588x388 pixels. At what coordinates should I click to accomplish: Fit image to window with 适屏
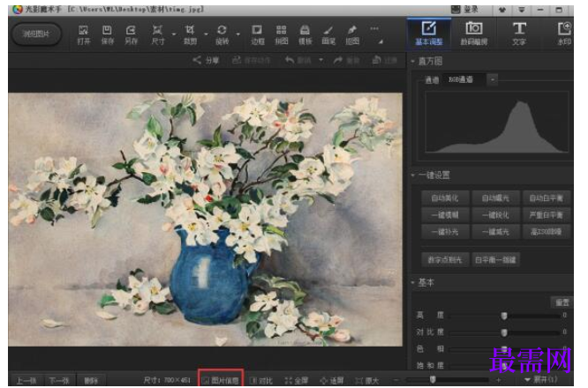(332, 381)
